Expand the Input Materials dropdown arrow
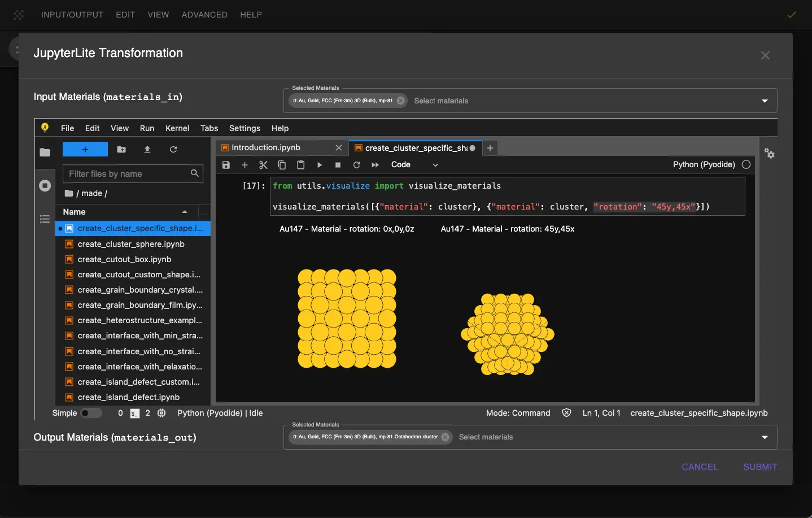 coord(765,101)
